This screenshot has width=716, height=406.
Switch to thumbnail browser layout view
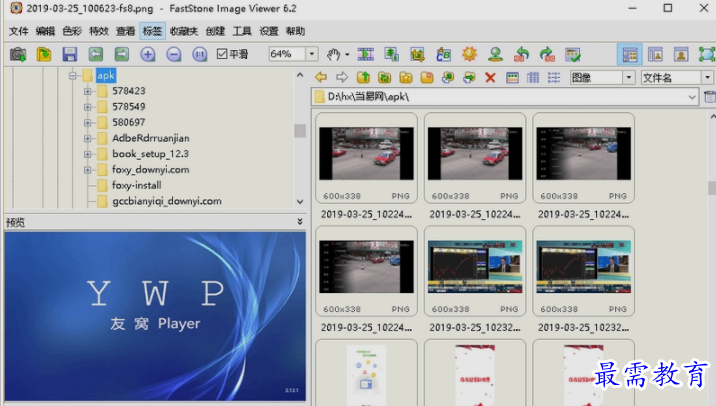coord(630,55)
